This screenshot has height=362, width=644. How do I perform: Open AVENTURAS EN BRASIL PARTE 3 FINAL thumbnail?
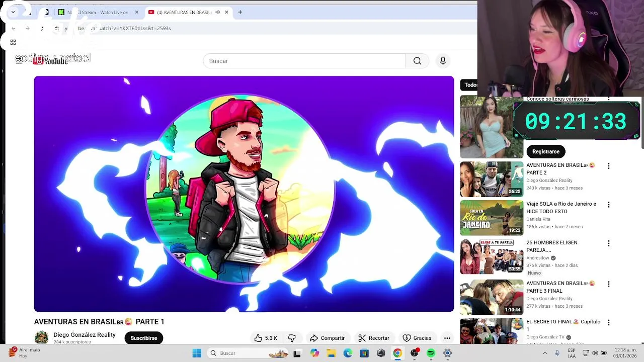[x=492, y=297]
